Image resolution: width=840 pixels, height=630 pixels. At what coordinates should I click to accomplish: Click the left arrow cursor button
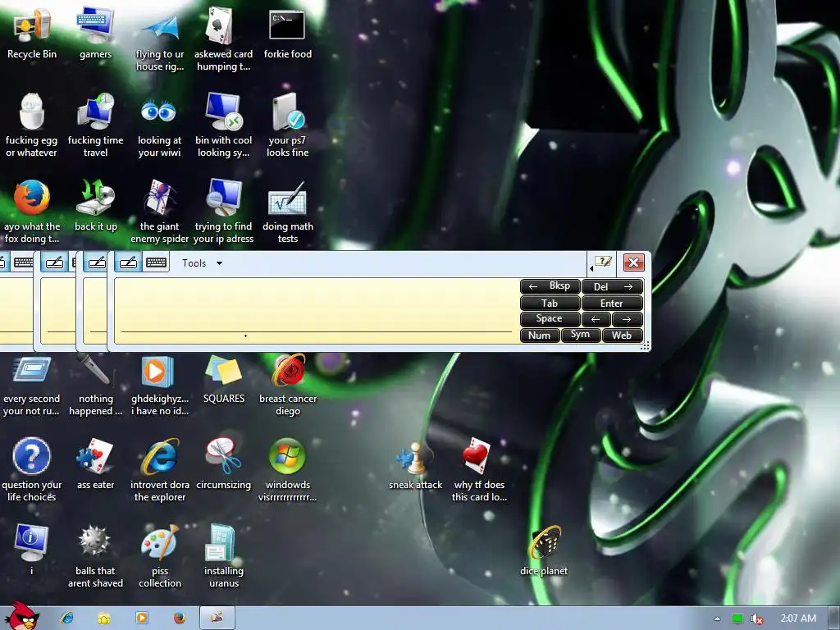(x=596, y=319)
